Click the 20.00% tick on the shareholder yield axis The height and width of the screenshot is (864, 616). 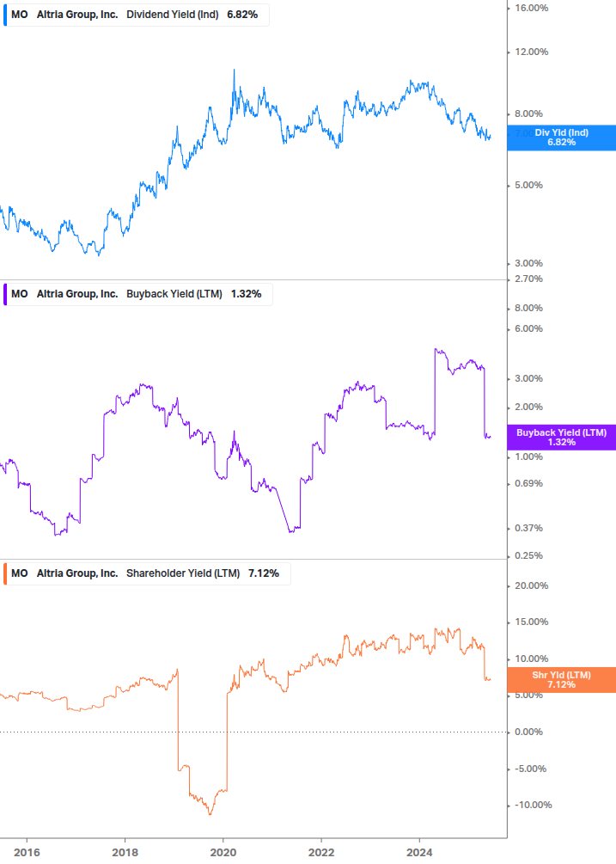[531, 585]
